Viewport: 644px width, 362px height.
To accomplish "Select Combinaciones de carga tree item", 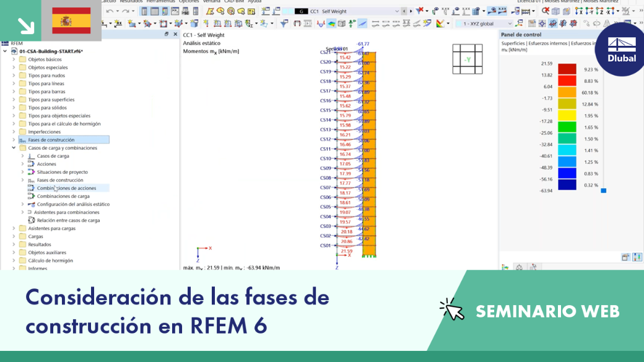I will click(63, 196).
